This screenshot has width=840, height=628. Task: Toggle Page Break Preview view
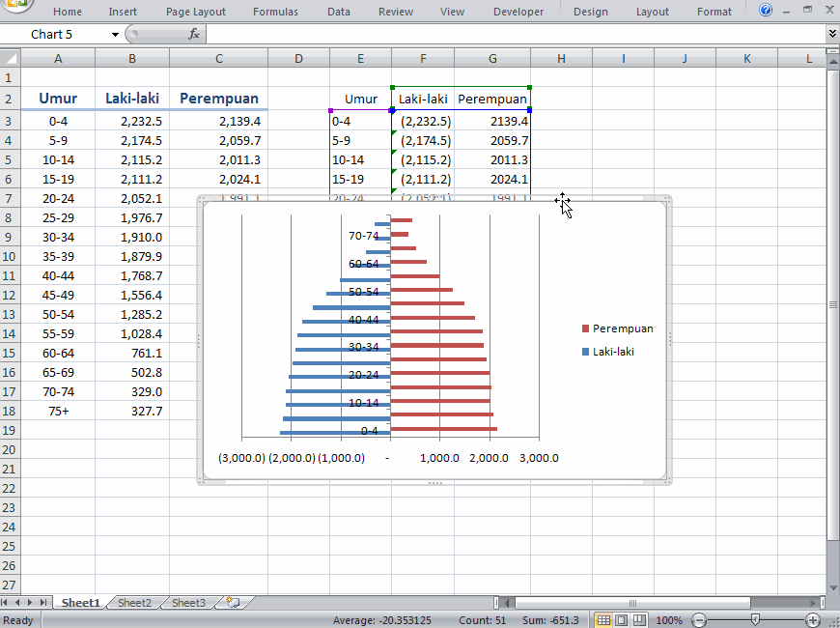(637, 619)
